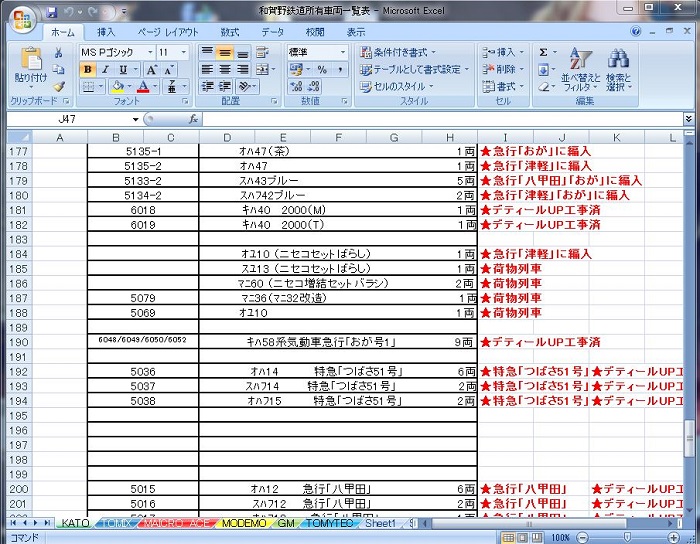Apply comma style
Image resolution: width=700 pixels, height=544 pixels.
(340, 69)
